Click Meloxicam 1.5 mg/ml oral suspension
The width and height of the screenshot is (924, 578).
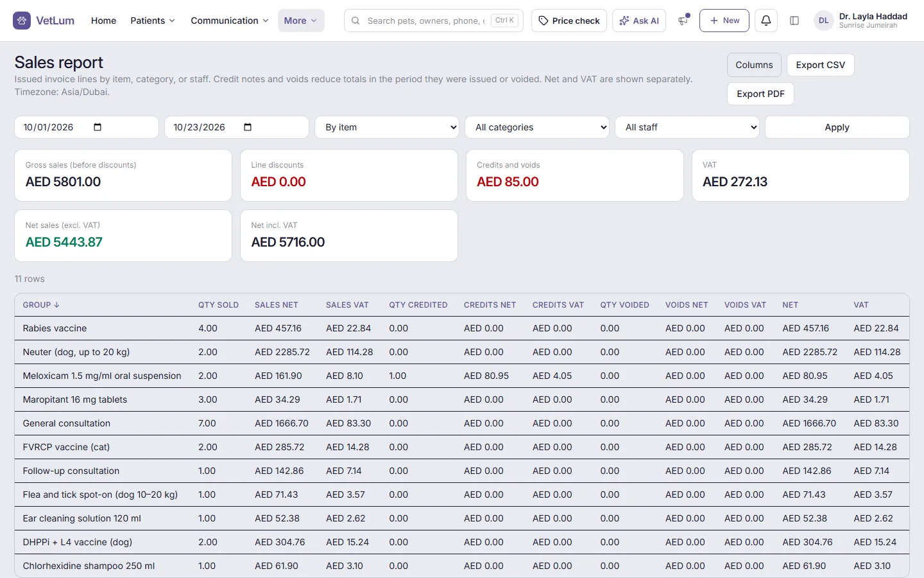coord(102,376)
